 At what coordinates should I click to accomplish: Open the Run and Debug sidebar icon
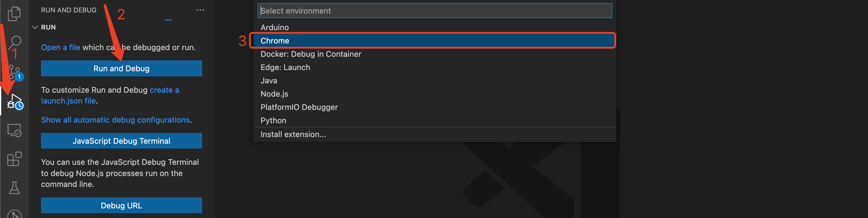(15, 101)
